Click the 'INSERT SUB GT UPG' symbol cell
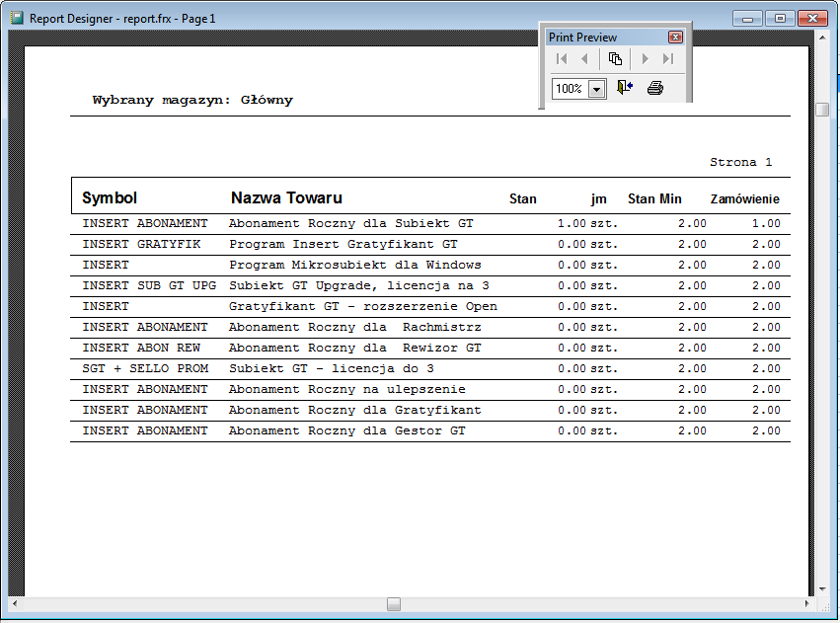Image resolution: width=840 pixels, height=623 pixels. click(149, 286)
